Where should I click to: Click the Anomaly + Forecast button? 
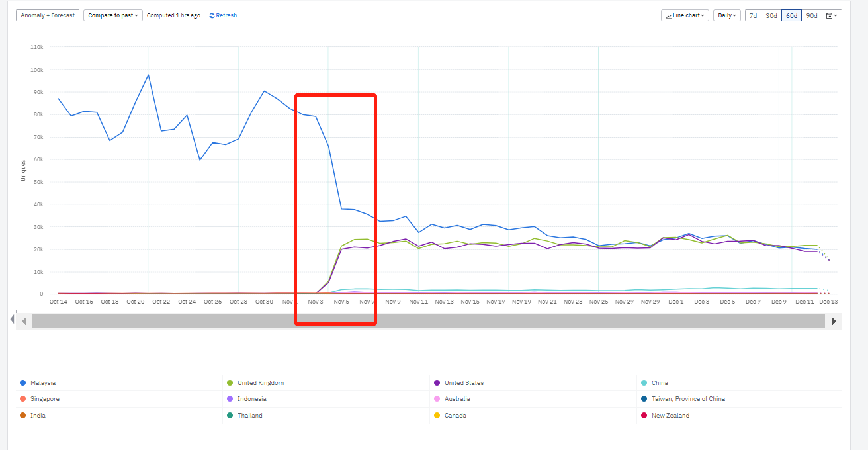(x=48, y=15)
